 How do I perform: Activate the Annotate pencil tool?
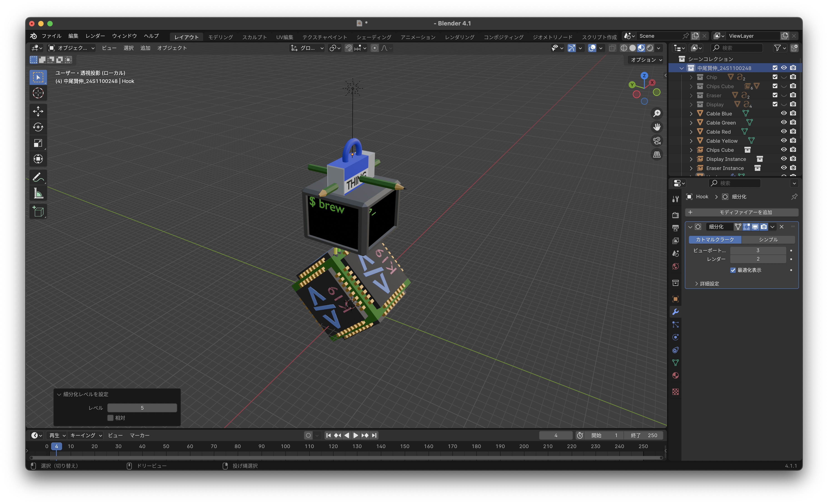(38, 177)
